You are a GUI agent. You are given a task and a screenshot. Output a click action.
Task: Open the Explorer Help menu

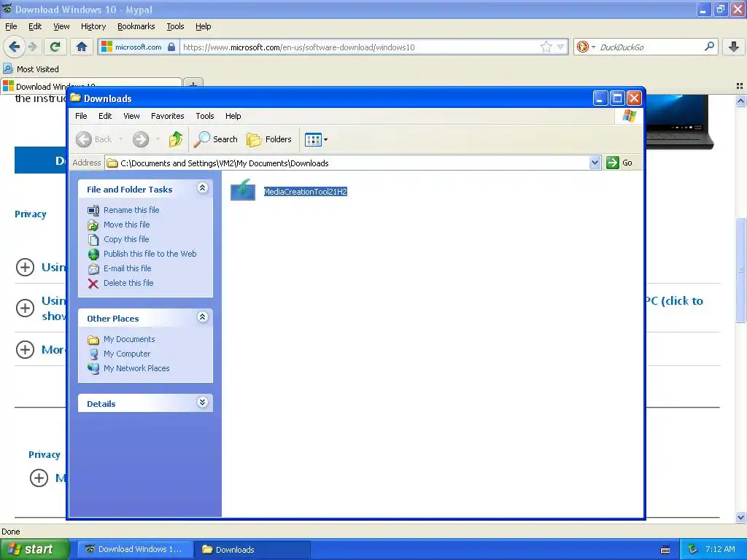[x=233, y=116]
